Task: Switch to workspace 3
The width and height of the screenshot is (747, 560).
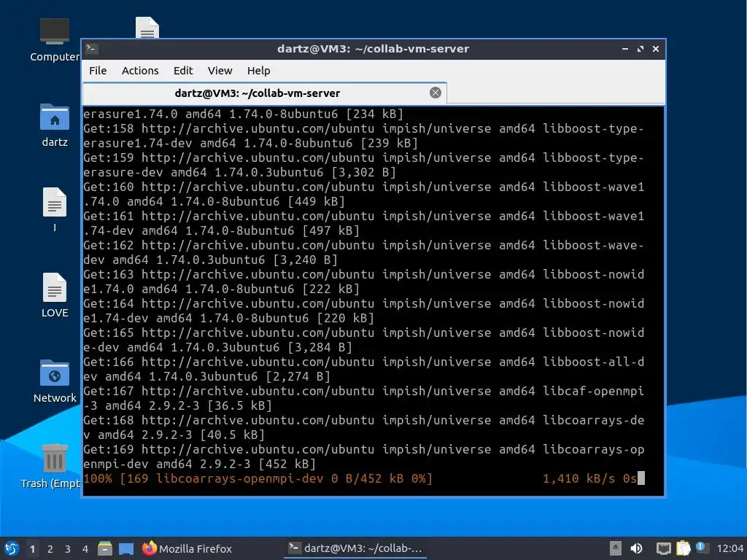Action: (68, 549)
